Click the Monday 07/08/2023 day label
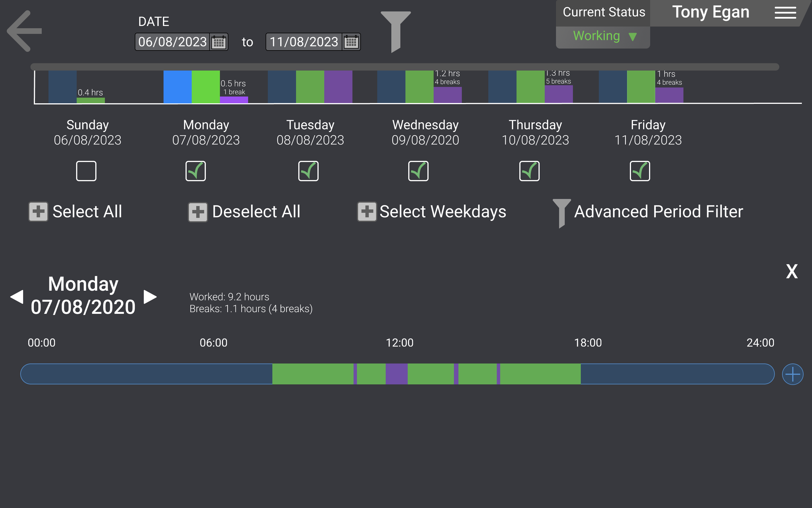 click(x=206, y=132)
